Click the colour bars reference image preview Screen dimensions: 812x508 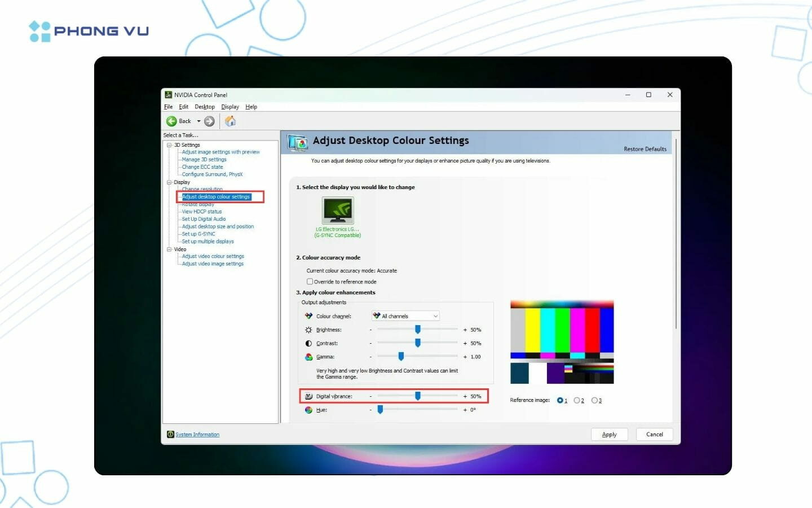pyautogui.click(x=562, y=343)
